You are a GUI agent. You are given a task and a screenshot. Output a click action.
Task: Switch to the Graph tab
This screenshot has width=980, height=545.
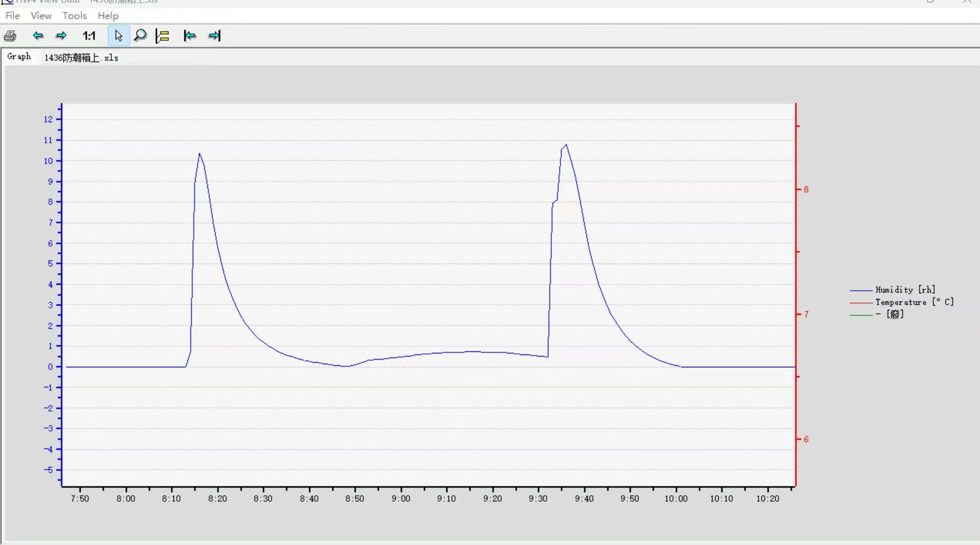pos(19,57)
